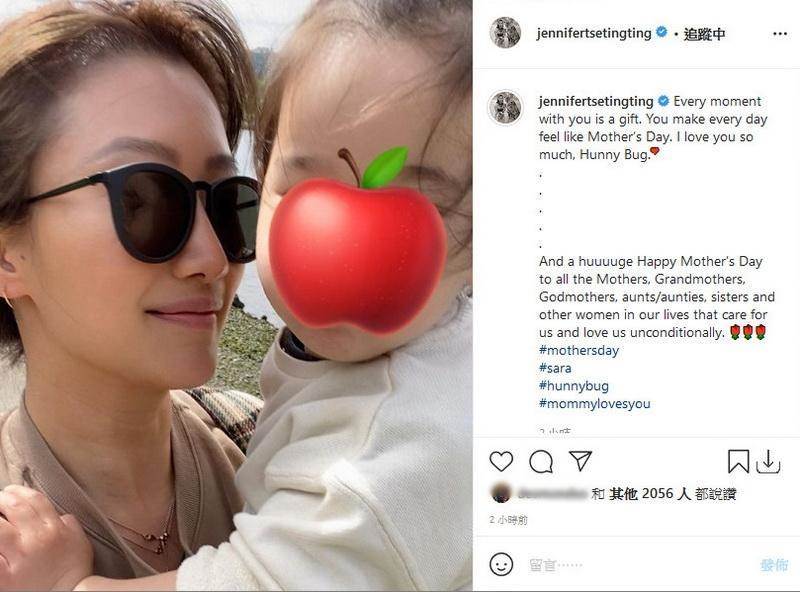Screen dimensions: 800x592
Task: View the 其他 2056 人 likes list
Action: pos(649,494)
